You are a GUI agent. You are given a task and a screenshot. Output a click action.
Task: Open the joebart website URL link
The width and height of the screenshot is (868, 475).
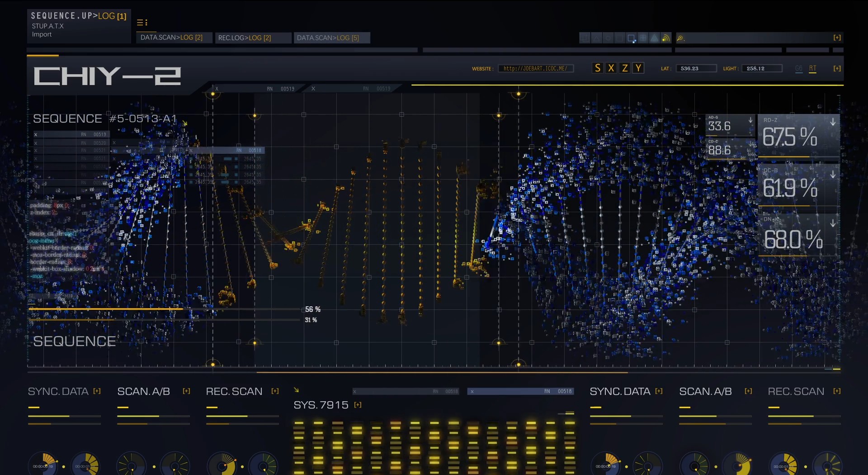(x=535, y=69)
